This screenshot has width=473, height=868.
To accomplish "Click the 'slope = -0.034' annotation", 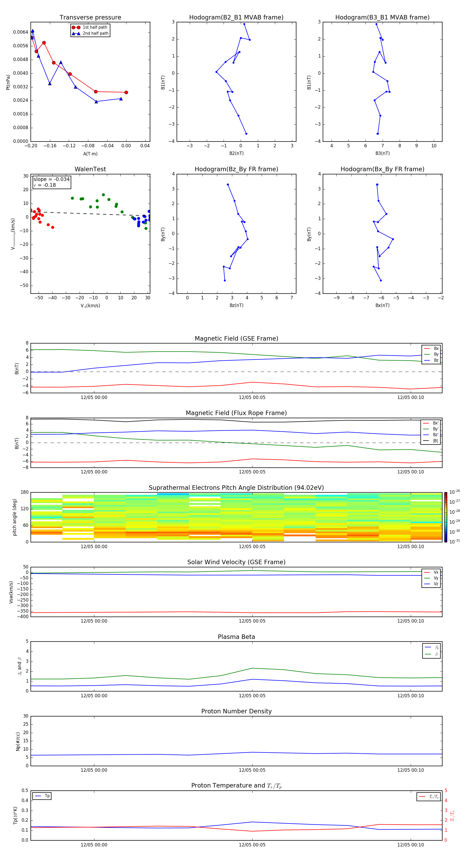I will pos(52,179).
